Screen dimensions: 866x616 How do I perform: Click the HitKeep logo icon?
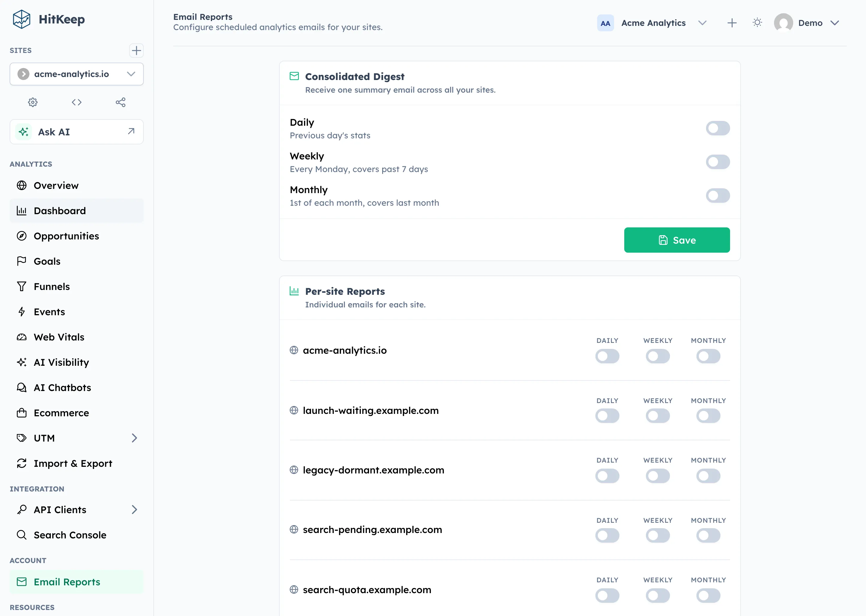(22, 19)
